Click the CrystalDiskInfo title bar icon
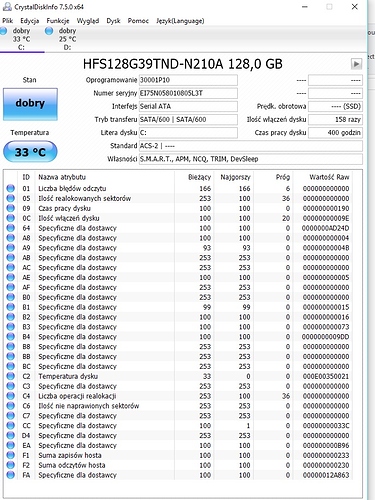Viewport: 375px width, 500px height. point(7,6)
